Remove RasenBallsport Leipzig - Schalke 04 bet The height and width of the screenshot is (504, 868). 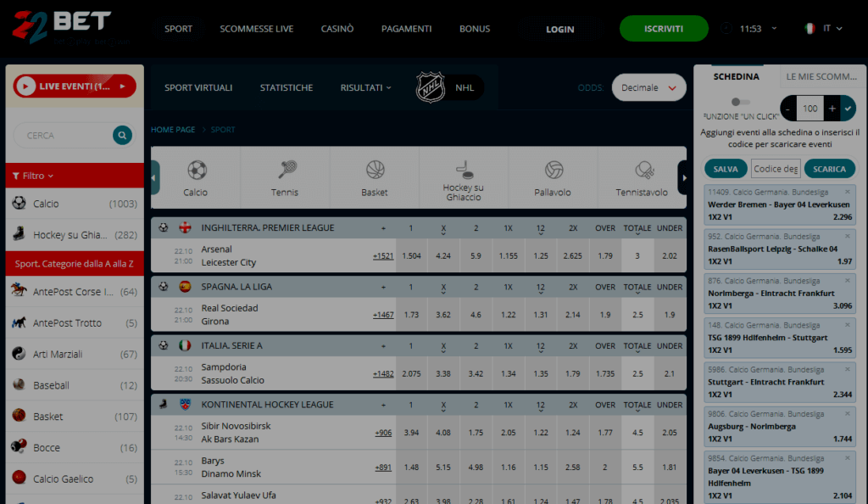tap(847, 236)
